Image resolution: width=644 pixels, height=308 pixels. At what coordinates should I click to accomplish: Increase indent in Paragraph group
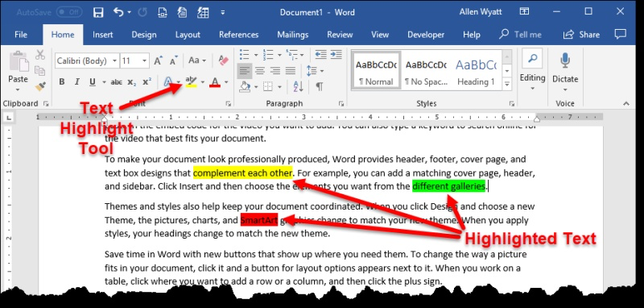point(336,55)
